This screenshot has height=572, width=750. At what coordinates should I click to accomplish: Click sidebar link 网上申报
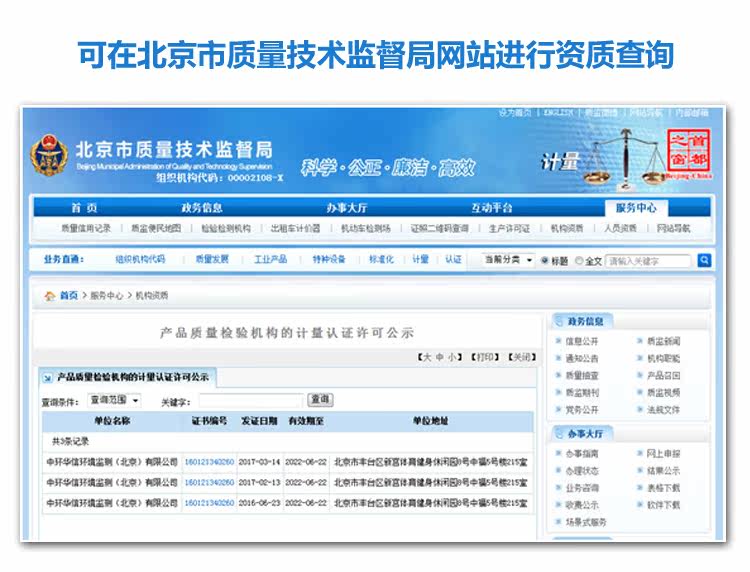pos(663,453)
